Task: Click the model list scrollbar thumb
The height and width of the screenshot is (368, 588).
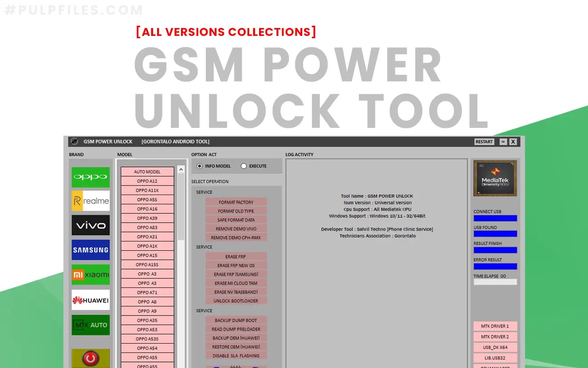Action: tap(181, 207)
